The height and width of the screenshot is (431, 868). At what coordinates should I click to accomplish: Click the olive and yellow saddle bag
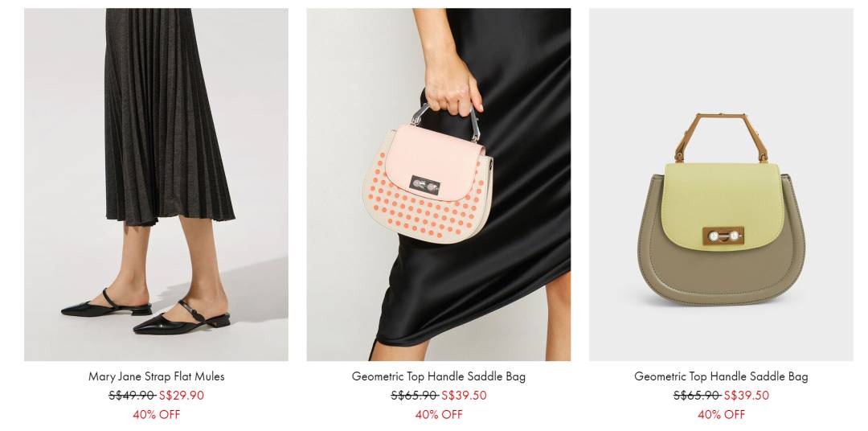[721, 211]
